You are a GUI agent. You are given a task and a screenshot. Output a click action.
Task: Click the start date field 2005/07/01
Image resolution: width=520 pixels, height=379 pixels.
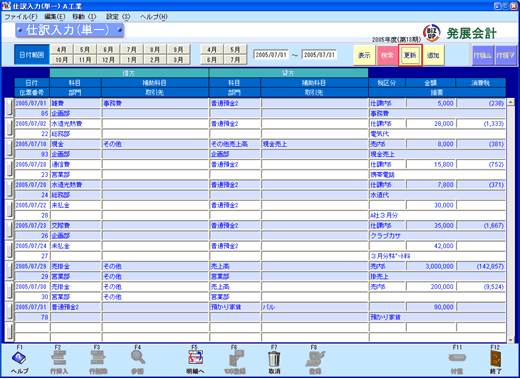271,55
